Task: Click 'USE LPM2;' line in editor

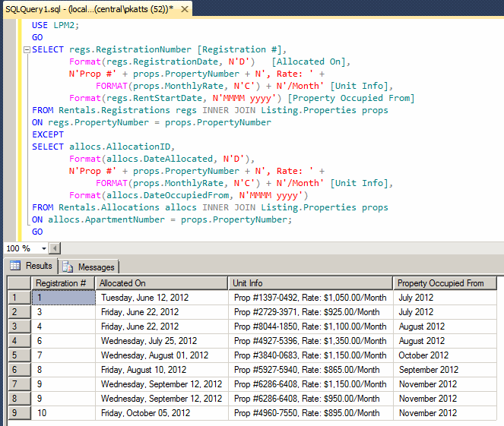Action: (x=55, y=25)
